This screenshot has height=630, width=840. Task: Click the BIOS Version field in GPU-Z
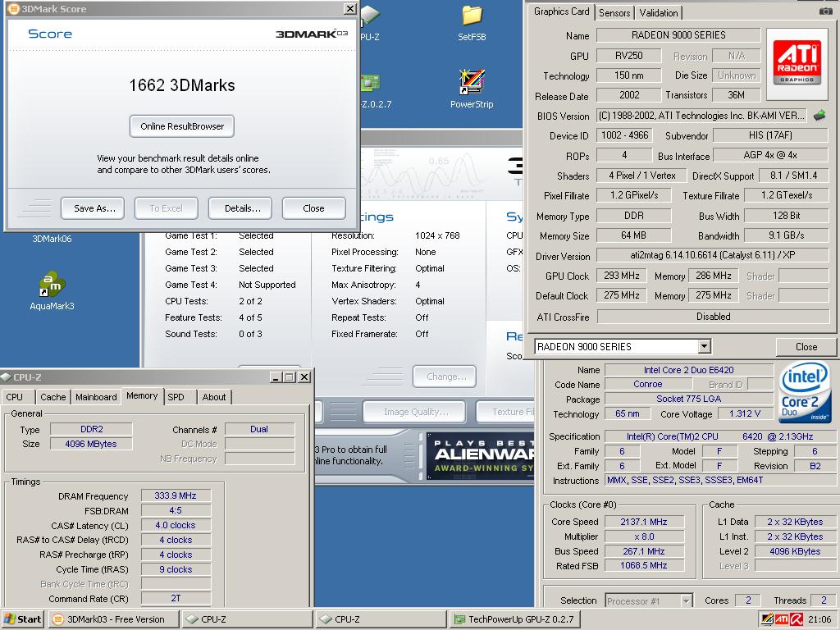tap(702, 116)
